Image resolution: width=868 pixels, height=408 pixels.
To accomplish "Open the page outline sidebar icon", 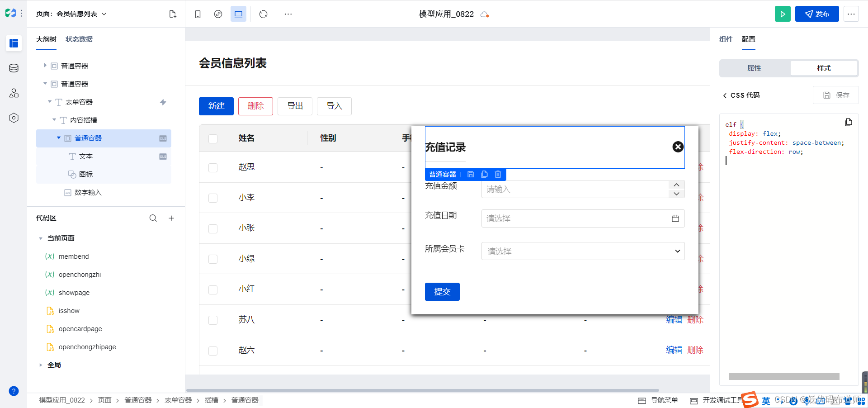I will point(14,43).
